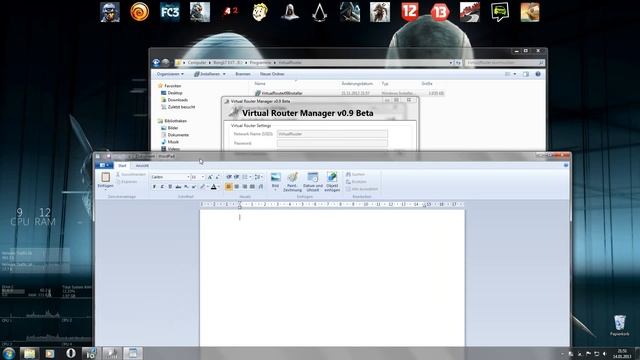640x360 pixels.
Task: Center the text in WordPad
Action: [x=237, y=187]
